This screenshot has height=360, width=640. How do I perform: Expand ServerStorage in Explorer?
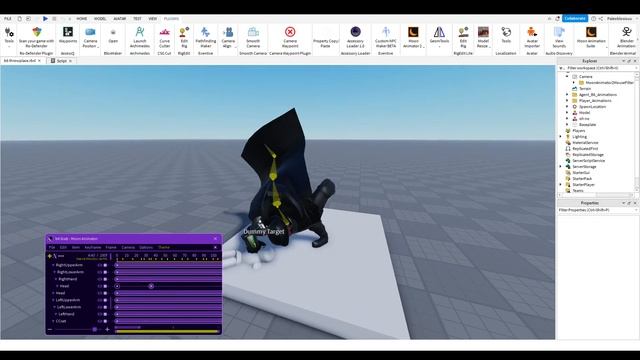[x=561, y=167]
